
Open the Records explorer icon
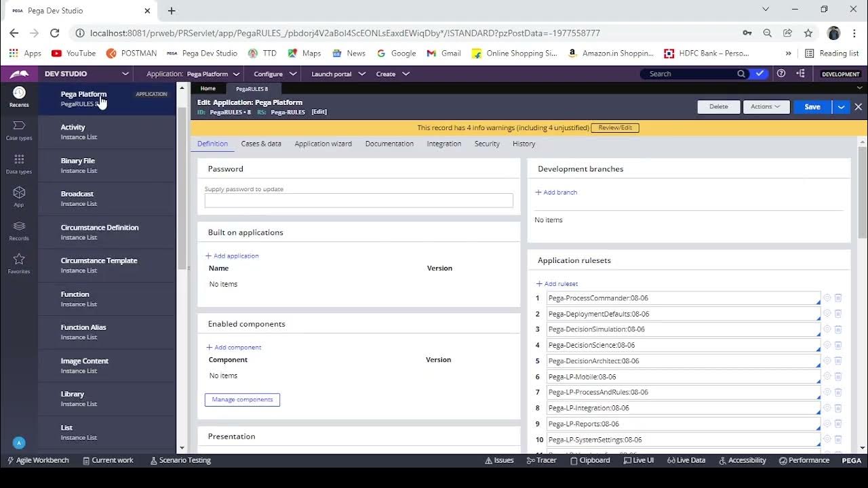tap(19, 230)
